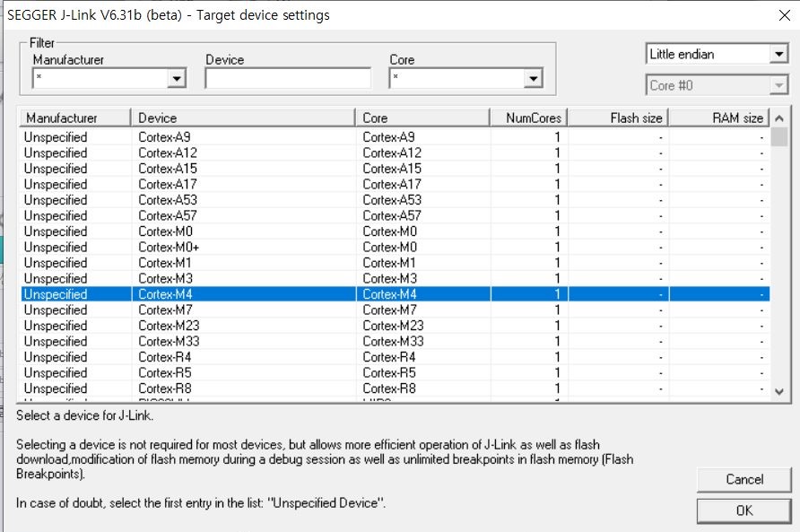800x532 pixels.
Task: Open the Little endian dropdown
Action: point(778,54)
